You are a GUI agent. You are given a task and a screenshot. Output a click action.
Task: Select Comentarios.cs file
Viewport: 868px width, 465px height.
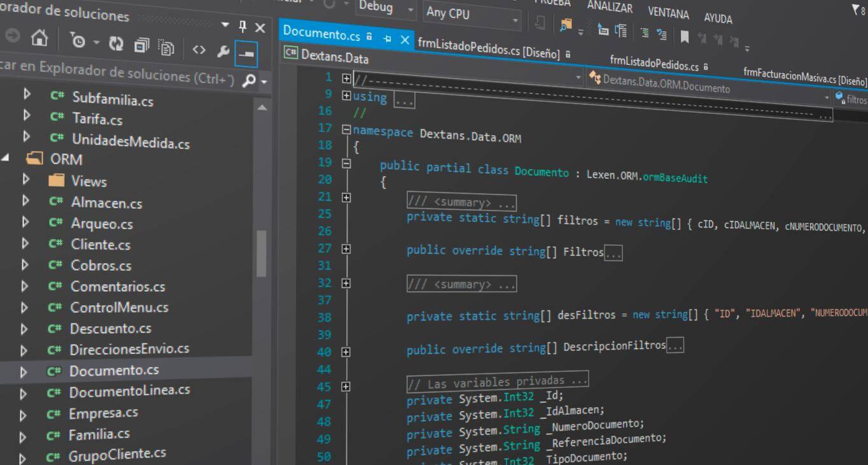(x=118, y=287)
